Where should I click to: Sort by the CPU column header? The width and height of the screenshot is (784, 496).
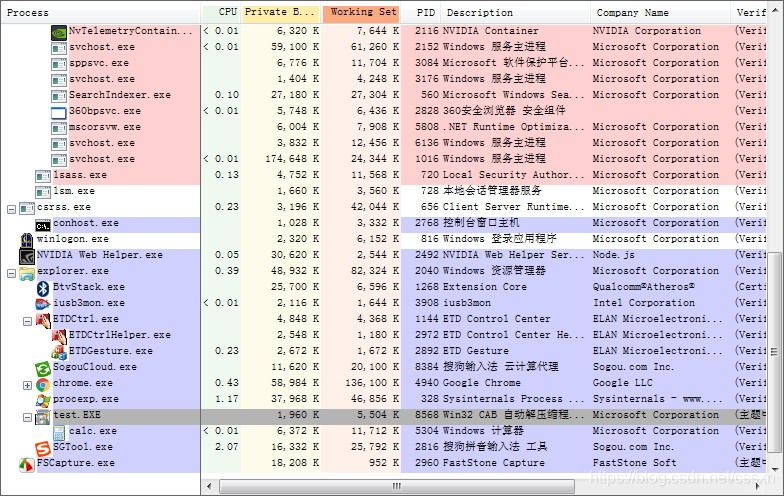222,13
